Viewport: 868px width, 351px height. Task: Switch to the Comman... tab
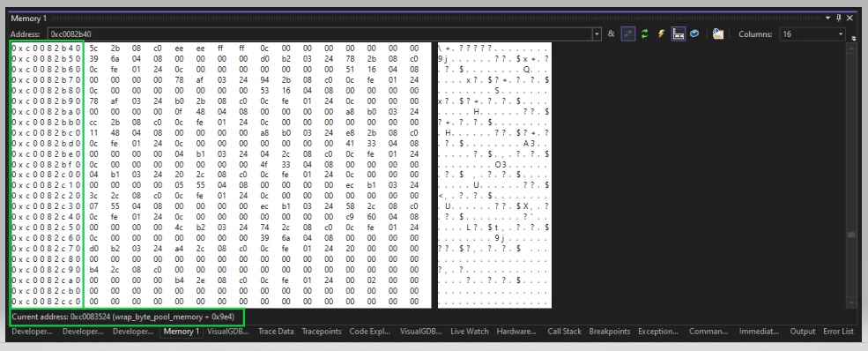(708, 331)
